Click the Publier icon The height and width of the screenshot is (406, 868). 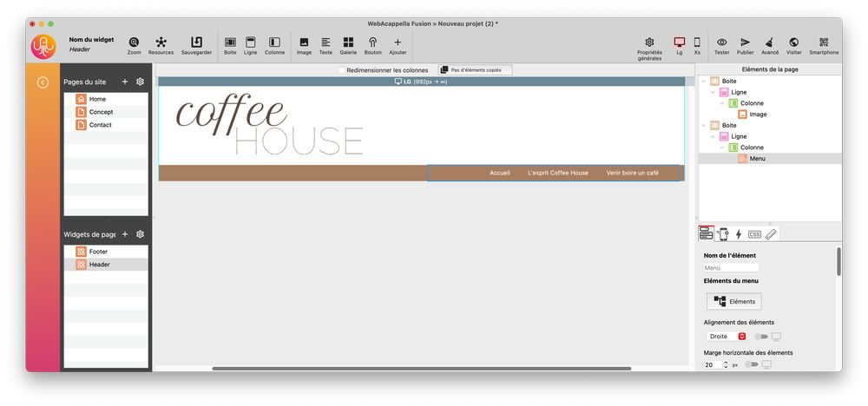point(745,45)
